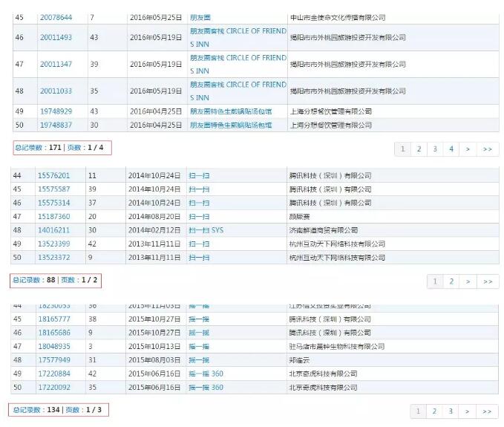Open 扫一扫 trademark link for registration 13523372
Screen dimensions: 504x427
199,257
